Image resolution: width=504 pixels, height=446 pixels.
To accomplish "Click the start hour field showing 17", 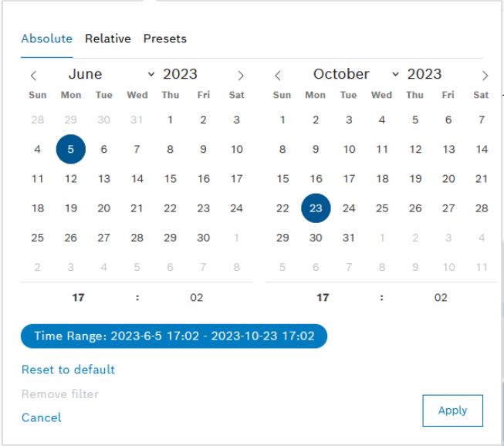I will (x=78, y=297).
